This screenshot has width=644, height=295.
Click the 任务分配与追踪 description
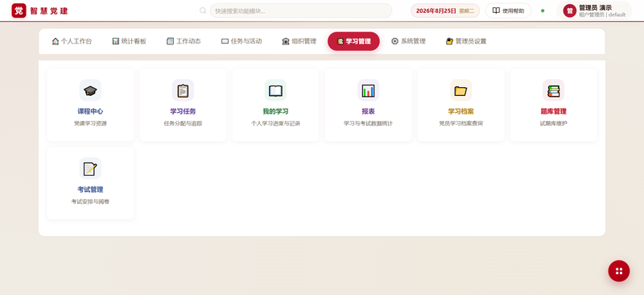click(183, 123)
